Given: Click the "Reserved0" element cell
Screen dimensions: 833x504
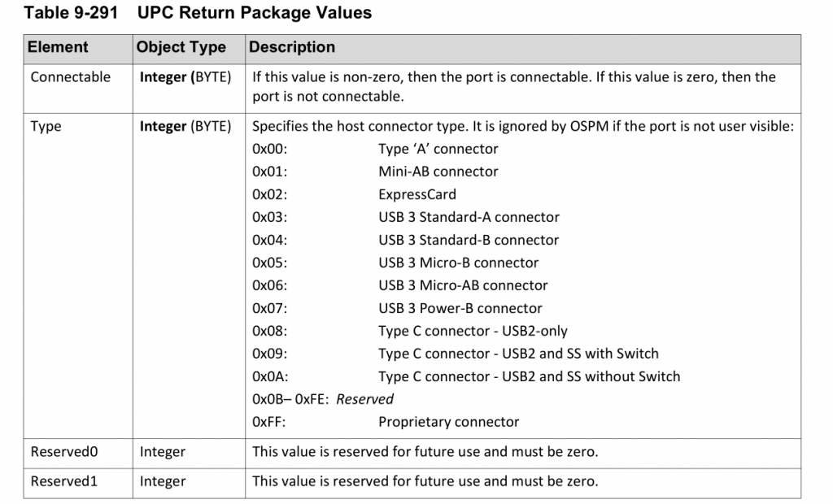Looking at the screenshot, I should (x=64, y=451).
